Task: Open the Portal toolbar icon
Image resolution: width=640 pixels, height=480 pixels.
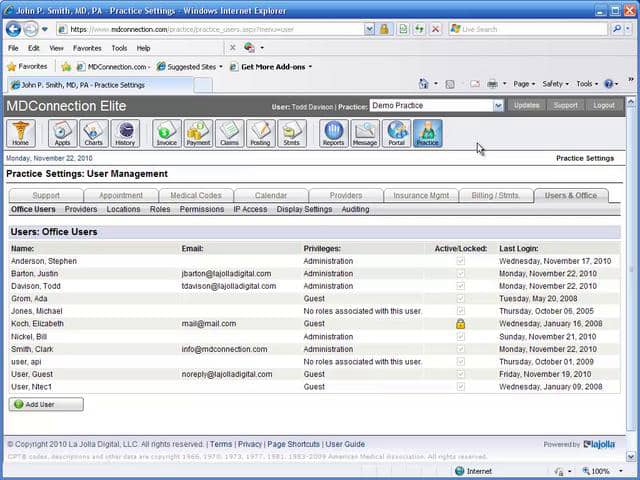Action: (396, 133)
